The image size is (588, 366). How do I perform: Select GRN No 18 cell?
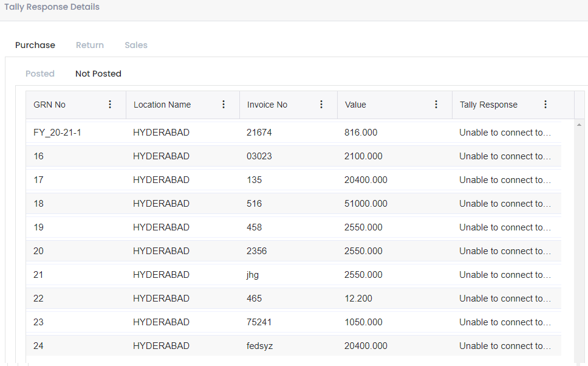pyautogui.click(x=39, y=204)
